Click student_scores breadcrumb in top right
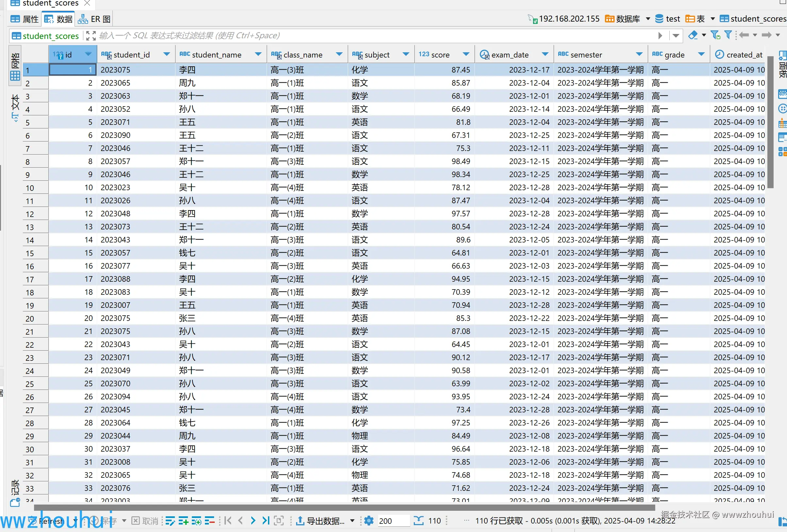Viewport: 787px width, 532px height. [752, 19]
